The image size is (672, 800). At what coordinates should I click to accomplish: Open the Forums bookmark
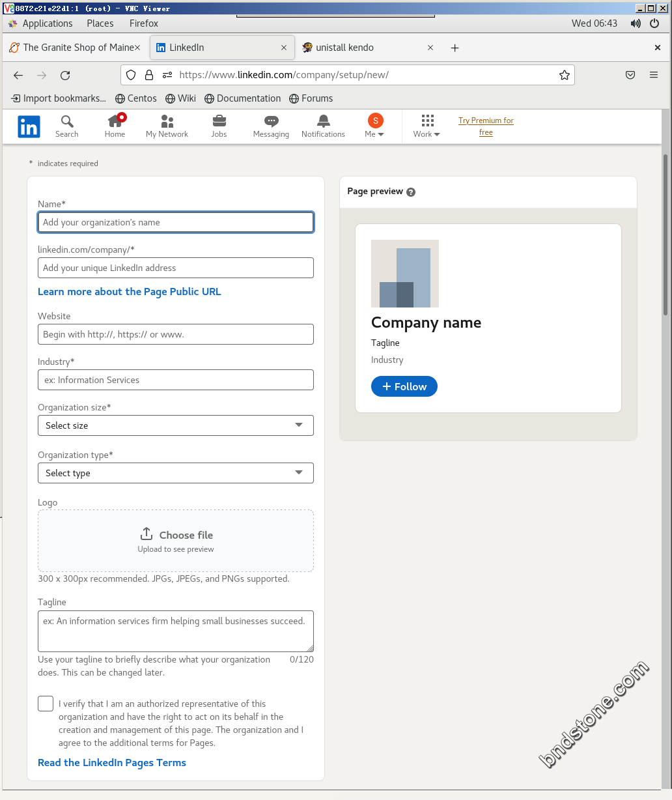point(311,98)
